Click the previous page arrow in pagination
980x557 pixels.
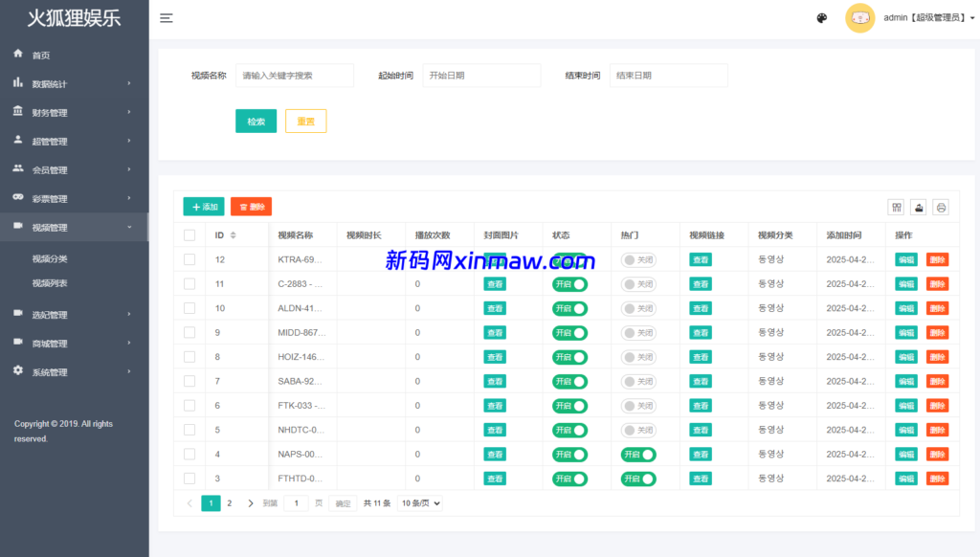(189, 503)
